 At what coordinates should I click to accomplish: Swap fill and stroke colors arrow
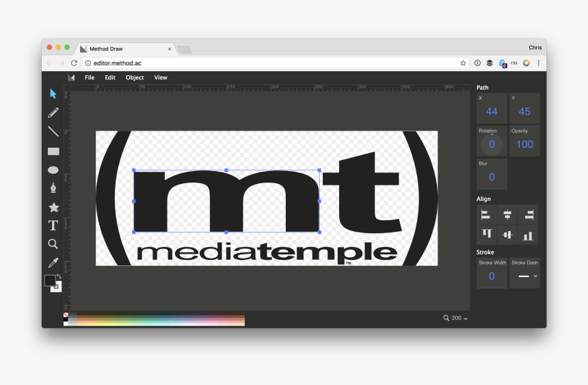pos(59,276)
